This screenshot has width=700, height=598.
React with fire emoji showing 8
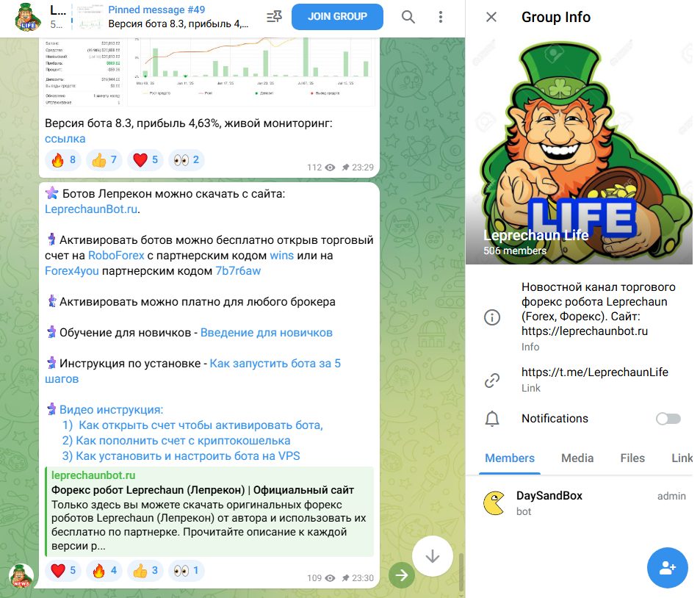coord(63,160)
